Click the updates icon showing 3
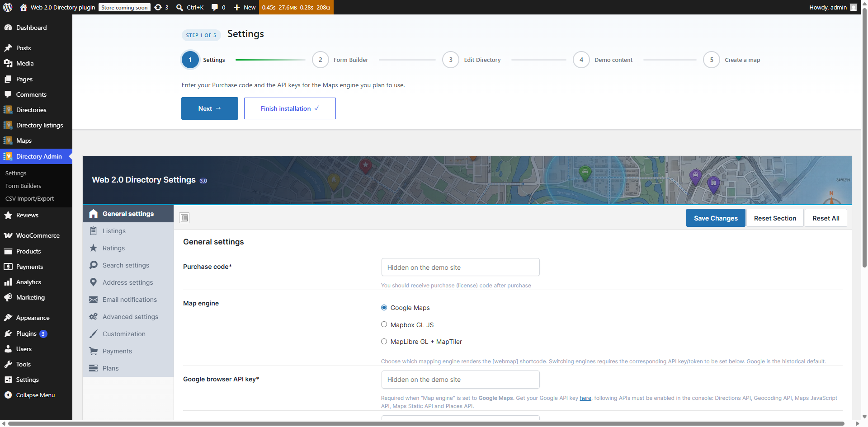868x427 pixels. tap(158, 7)
